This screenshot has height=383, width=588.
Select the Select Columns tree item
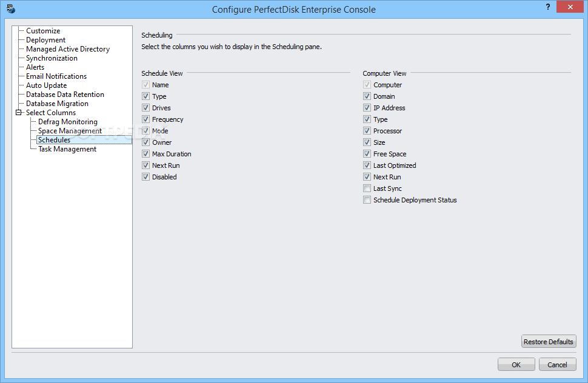coord(51,113)
